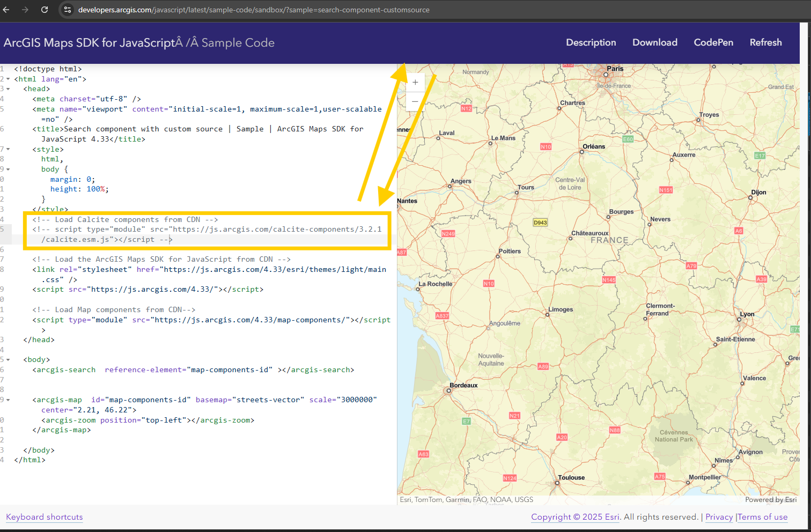The width and height of the screenshot is (811, 532).
Task: Click Poitiers on the map
Action: [x=510, y=251]
